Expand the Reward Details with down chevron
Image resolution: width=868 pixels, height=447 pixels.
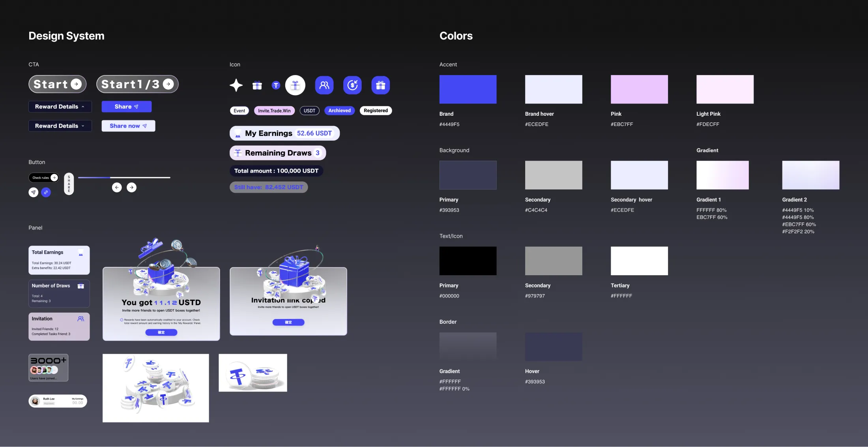point(60,126)
